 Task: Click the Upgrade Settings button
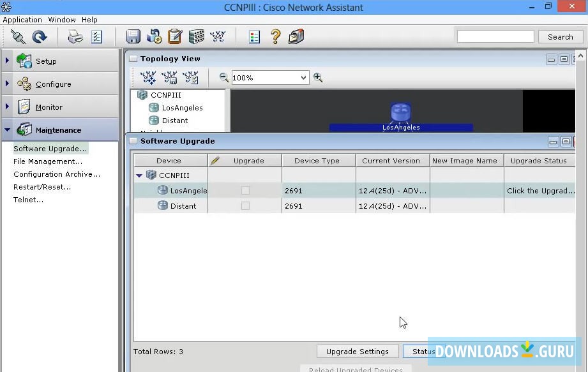tap(358, 352)
